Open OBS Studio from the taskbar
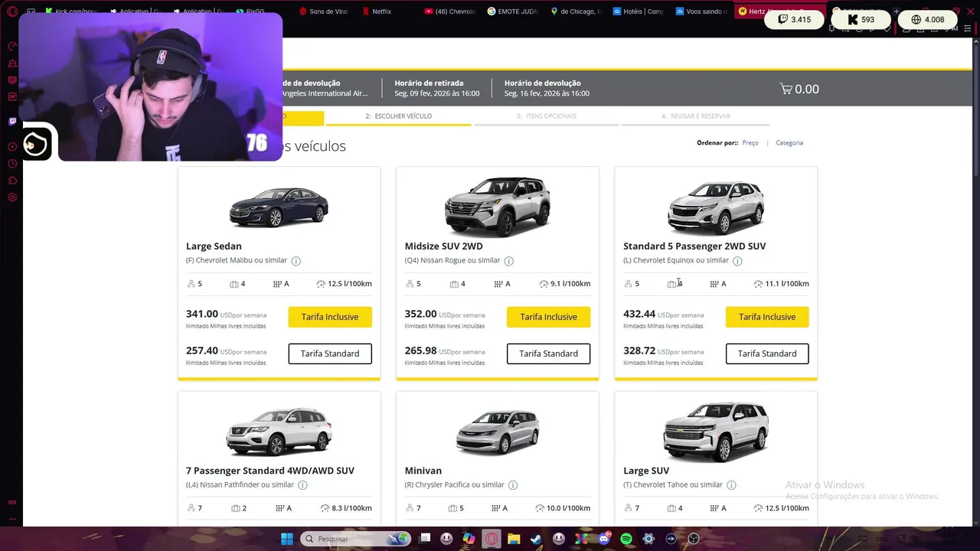Viewport: 980px width, 551px height. pyautogui.click(x=694, y=539)
